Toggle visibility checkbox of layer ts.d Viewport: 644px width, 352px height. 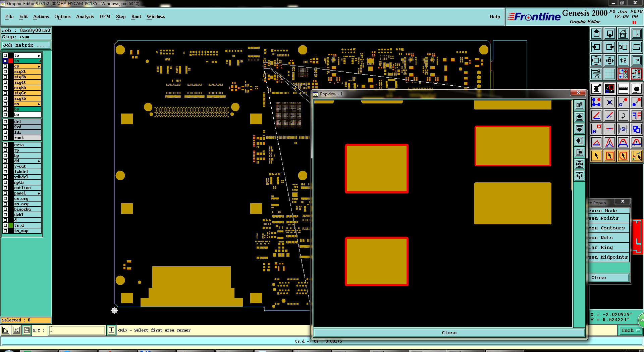pyautogui.click(x=5, y=225)
